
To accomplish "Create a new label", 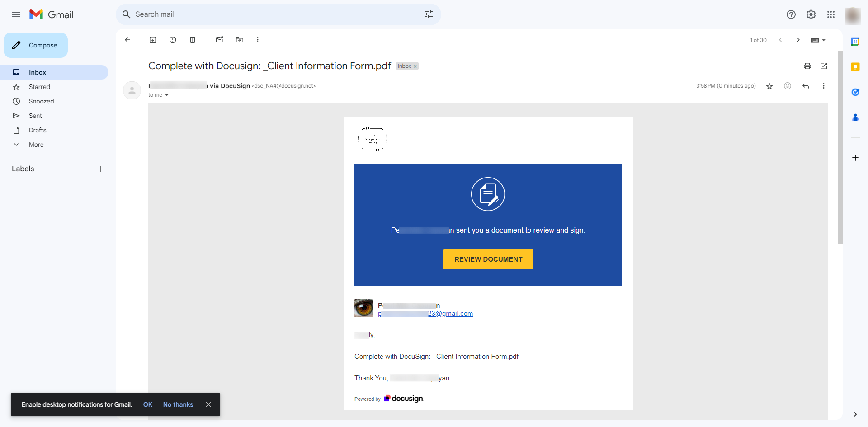I will click(x=100, y=169).
